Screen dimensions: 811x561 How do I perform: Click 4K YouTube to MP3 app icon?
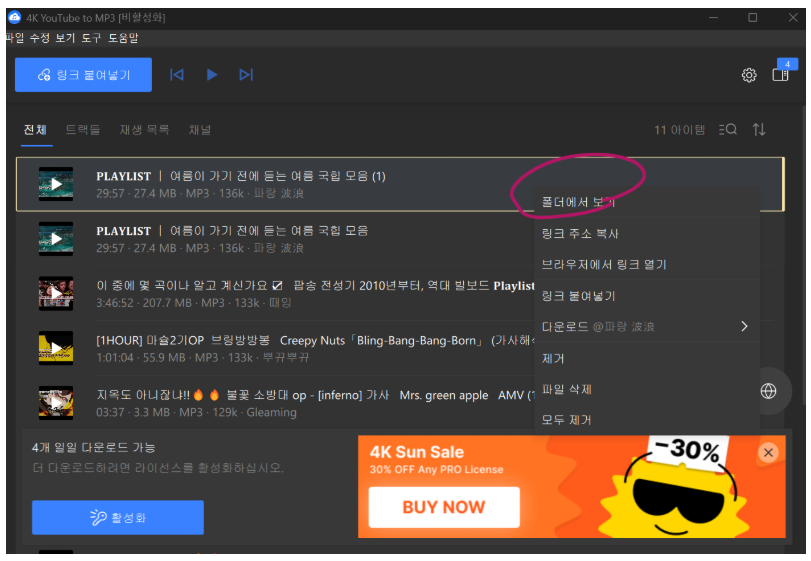tap(14, 18)
